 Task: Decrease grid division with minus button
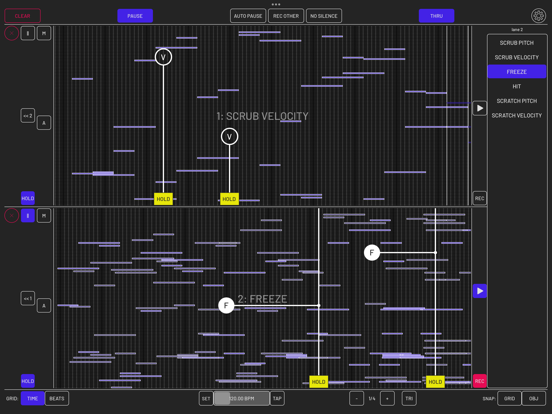357,399
